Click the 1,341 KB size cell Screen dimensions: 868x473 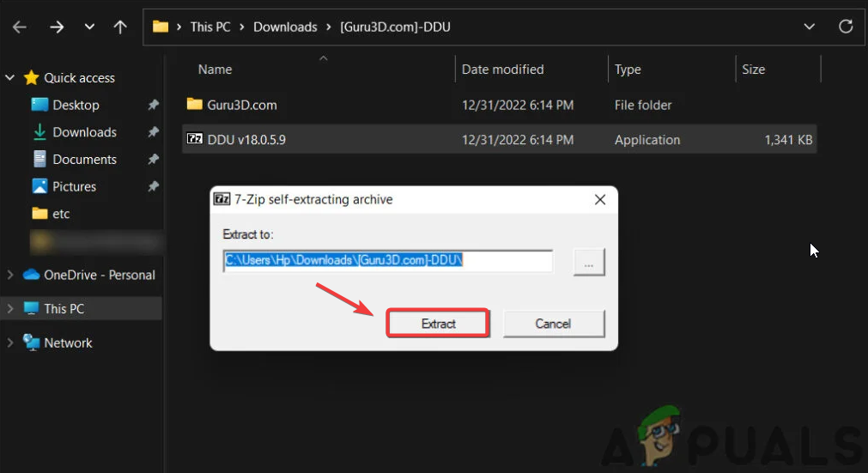pos(788,140)
